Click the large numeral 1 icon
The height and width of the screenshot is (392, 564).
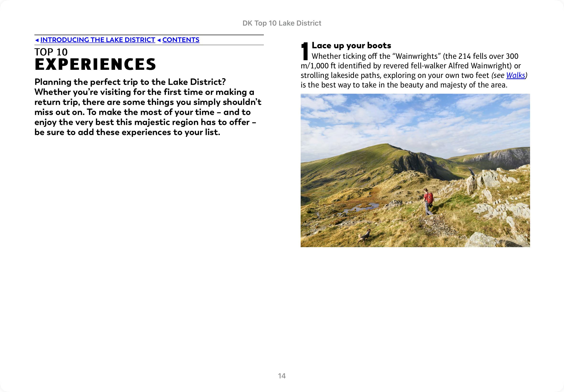pyautogui.click(x=305, y=51)
